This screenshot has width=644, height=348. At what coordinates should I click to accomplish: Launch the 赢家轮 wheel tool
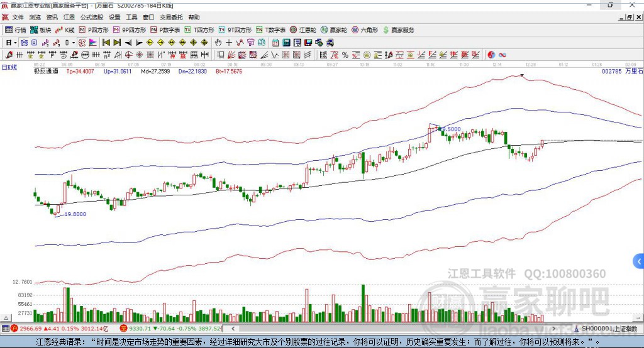coord(334,30)
